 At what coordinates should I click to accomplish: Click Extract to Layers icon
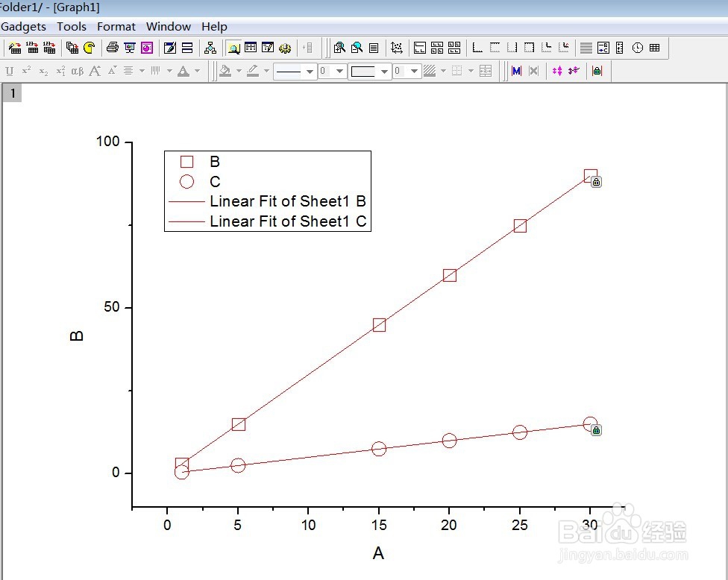420,47
